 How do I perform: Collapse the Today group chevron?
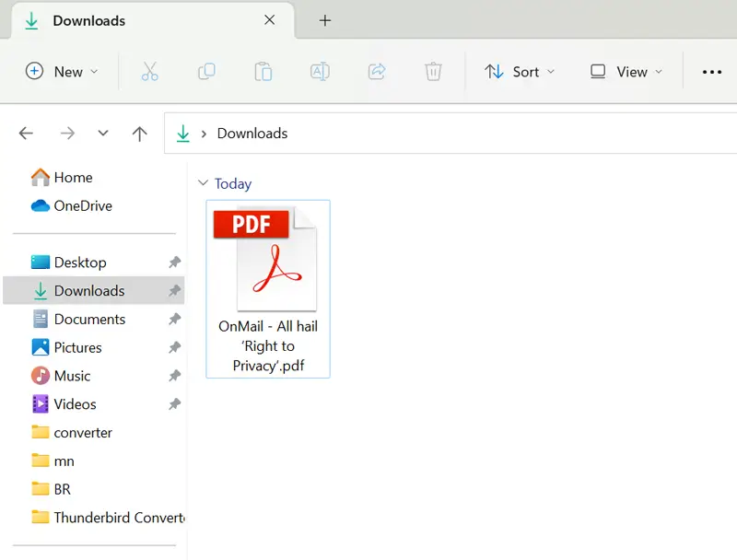point(204,183)
